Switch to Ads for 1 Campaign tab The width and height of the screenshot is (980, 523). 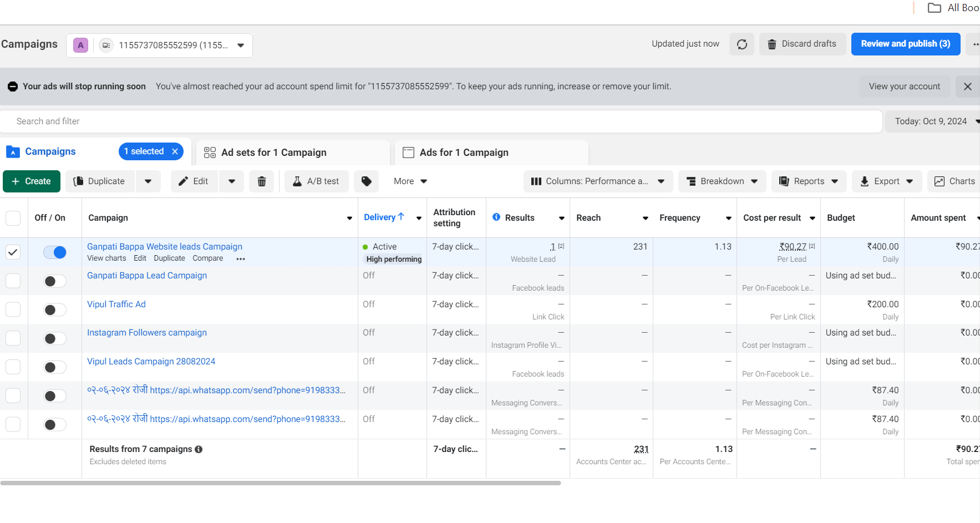pyautogui.click(x=464, y=153)
